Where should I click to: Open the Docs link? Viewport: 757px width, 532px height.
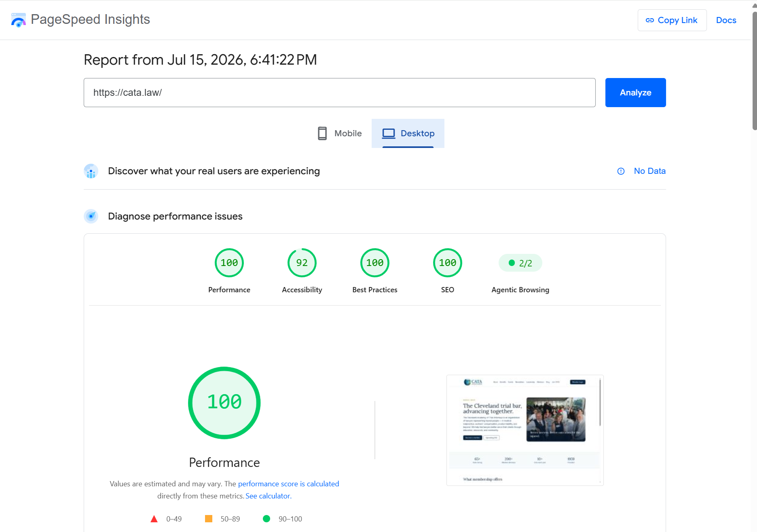pyautogui.click(x=726, y=20)
